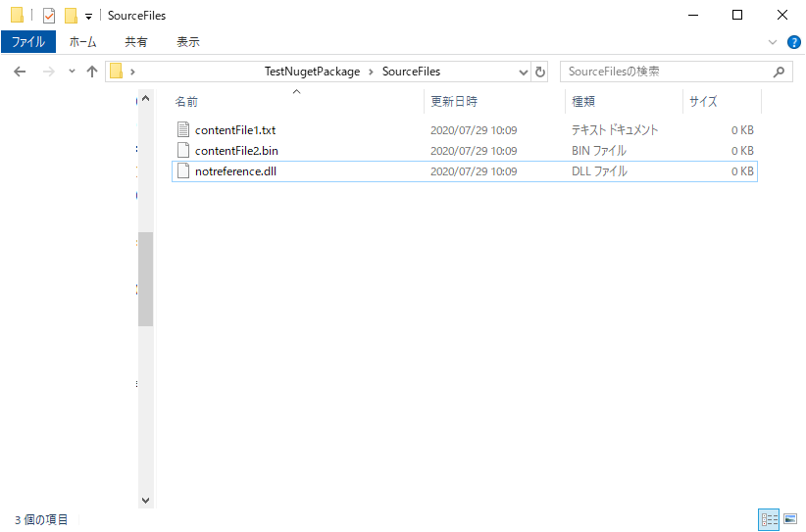Go up one folder level

point(92,72)
